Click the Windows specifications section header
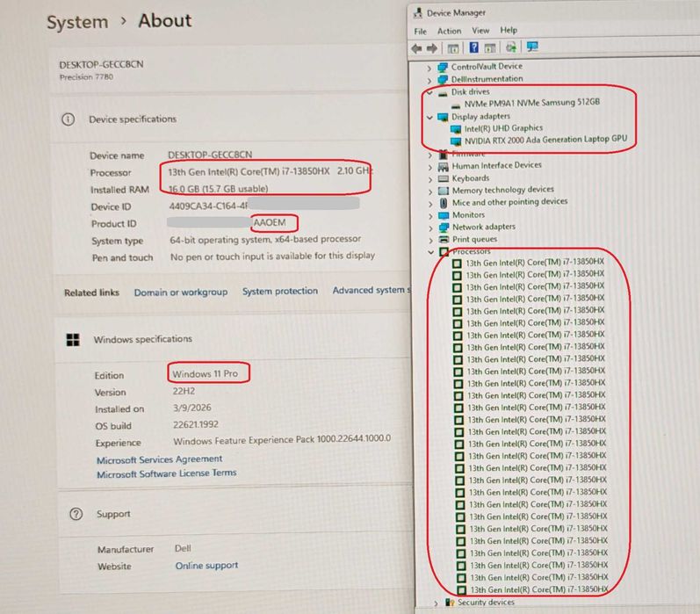700x614 pixels. coord(143,339)
